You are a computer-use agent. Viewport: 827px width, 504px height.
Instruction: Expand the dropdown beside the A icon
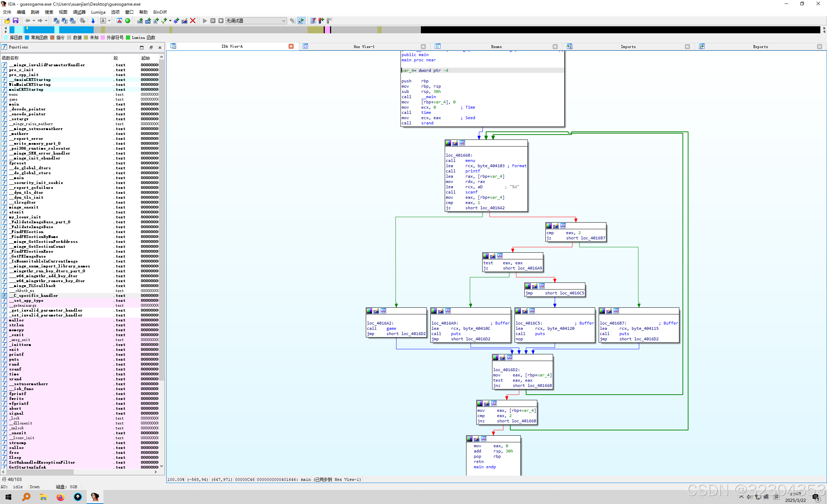point(109,21)
